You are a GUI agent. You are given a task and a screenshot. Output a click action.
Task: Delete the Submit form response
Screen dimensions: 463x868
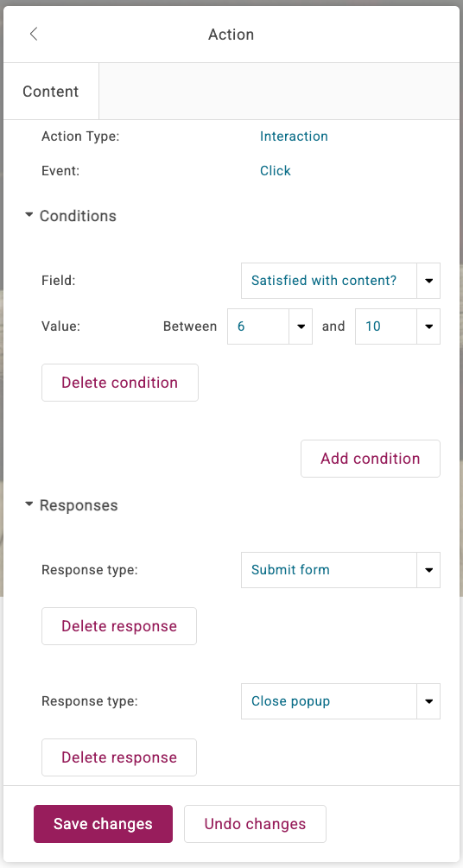click(x=119, y=626)
